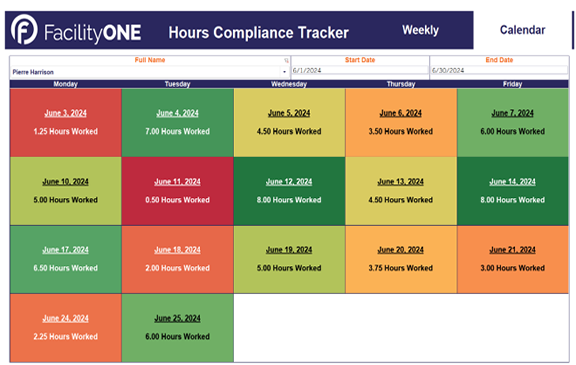The image size is (576, 365).
Task: Click the '3.00 Hours Worked' text
Action: tap(512, 268)
